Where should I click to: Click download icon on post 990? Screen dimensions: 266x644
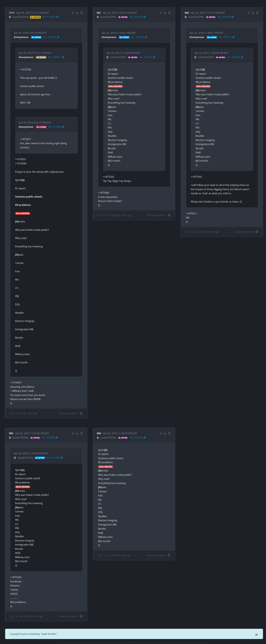tap(253, 13)
